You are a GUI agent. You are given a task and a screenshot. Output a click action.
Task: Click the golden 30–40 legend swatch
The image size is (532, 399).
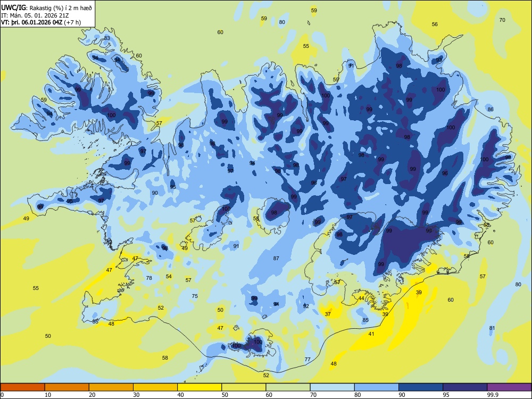[155, 387]
